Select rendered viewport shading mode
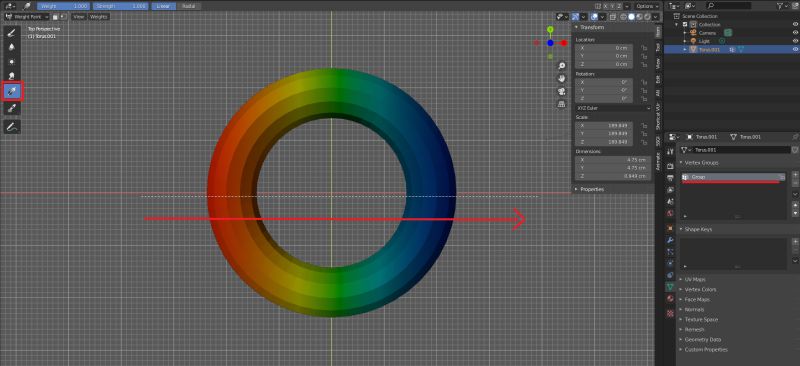 647,17
